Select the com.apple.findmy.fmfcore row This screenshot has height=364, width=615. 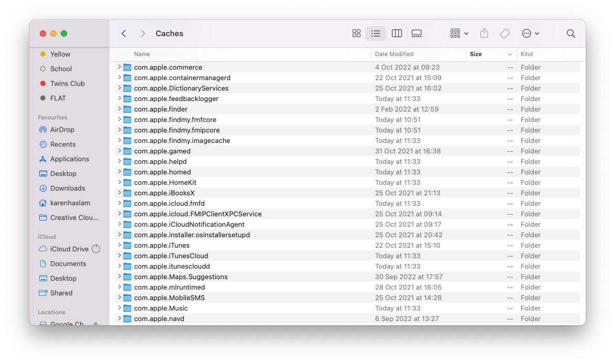[347, 119]
